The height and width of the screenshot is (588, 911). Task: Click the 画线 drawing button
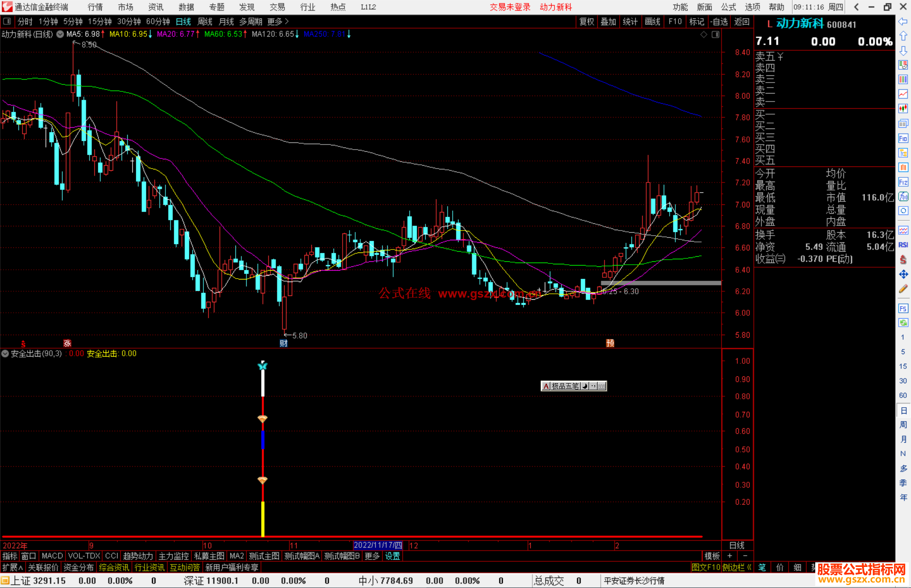pos(652,21)
